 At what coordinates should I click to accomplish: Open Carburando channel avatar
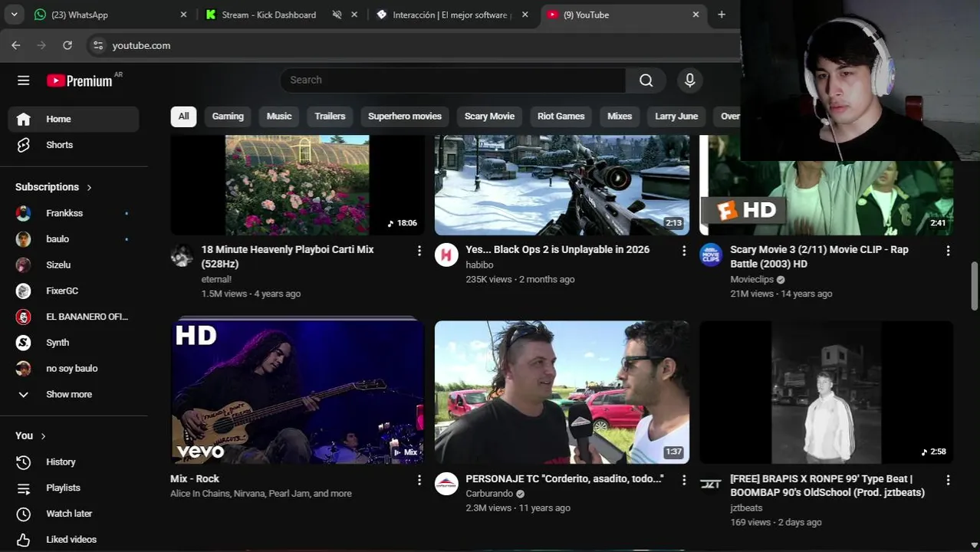tap(446, 484)
